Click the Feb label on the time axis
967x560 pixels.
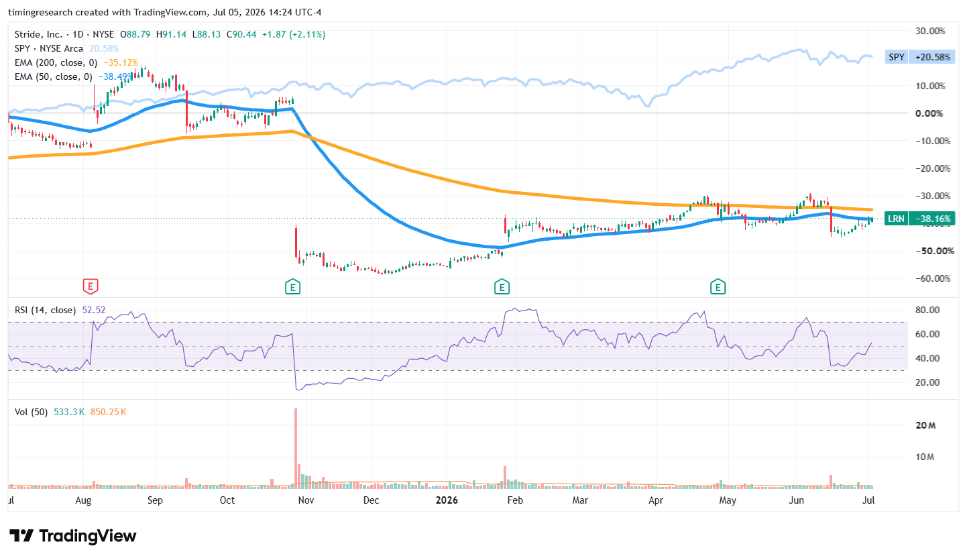[x=515, y=500]
